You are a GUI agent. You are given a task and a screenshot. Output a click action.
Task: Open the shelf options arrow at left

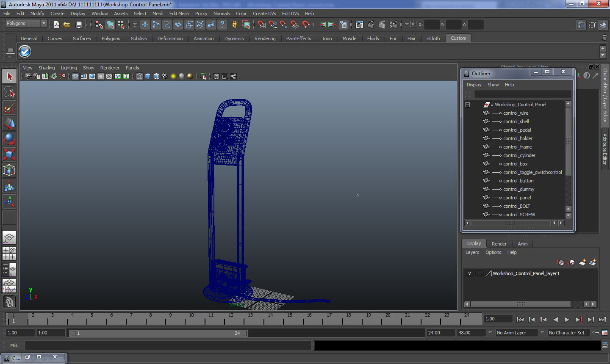pyautogui.click(x=11, y=57)
